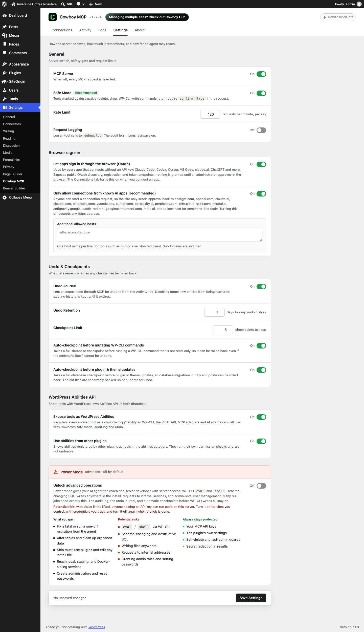The width and height of the screenshot is (364, 632).
Task: Open Permalinks in Settings submenu
Action: pos(11,160)
